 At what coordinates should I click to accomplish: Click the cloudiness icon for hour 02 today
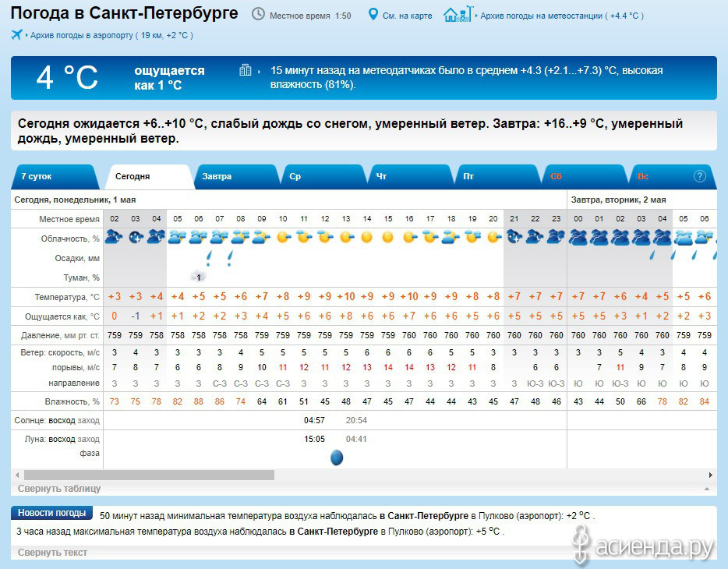(x=114, y=237)
